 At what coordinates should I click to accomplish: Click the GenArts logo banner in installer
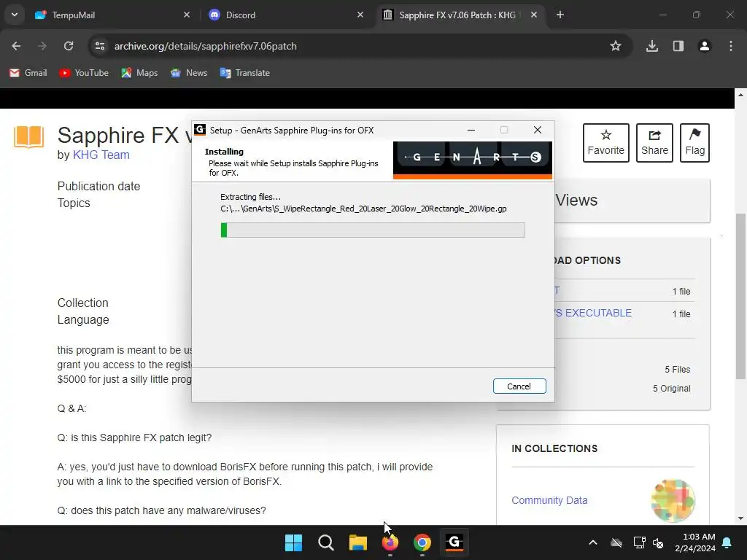pos(472,160)
